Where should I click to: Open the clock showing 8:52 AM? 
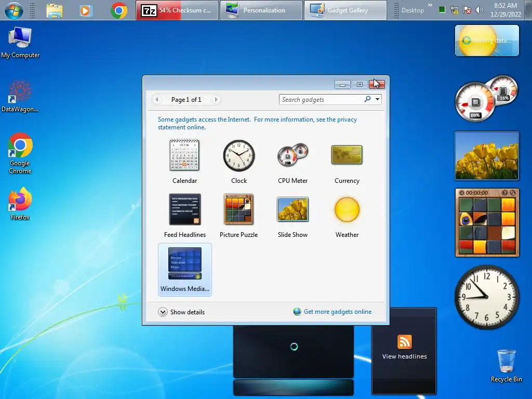point(506,10)
